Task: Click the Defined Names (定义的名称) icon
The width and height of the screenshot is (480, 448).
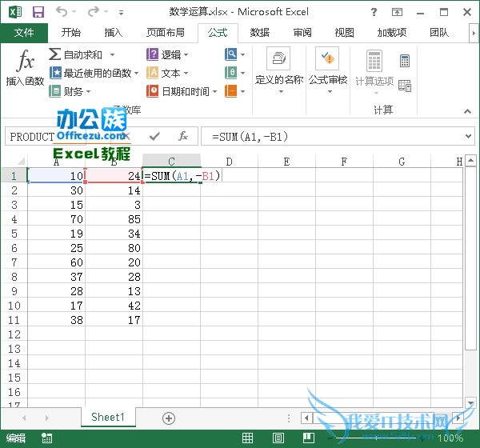Action: (278, 58)
